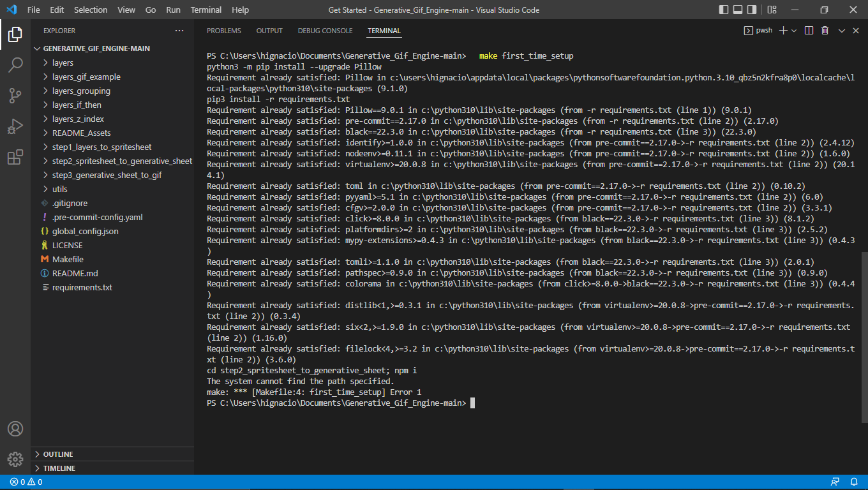
Task: Open errors and warnings count in status bar
Action: point(26,482)
